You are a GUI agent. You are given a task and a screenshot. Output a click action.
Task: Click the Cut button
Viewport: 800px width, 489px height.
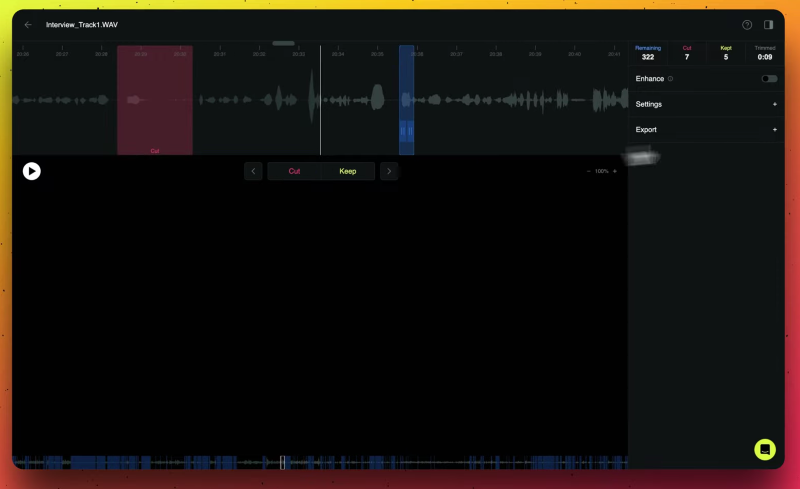click(294, 171)
